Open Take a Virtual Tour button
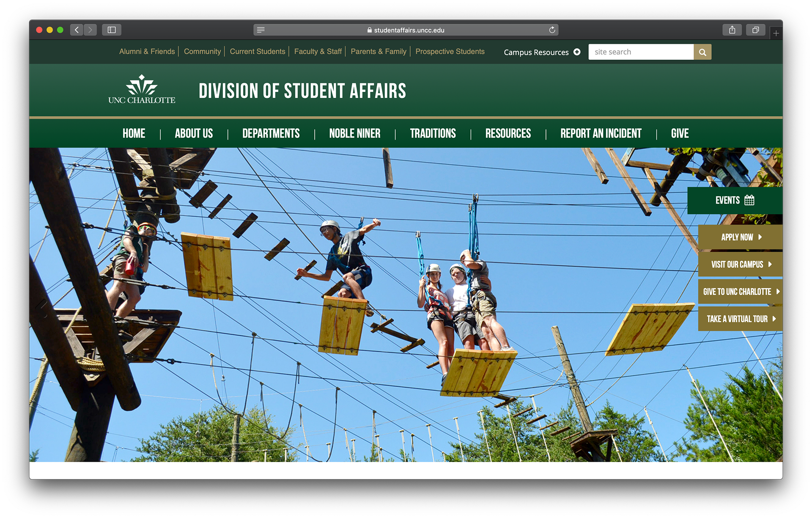Screen dimensions: 812x518 tap(741, 319)
